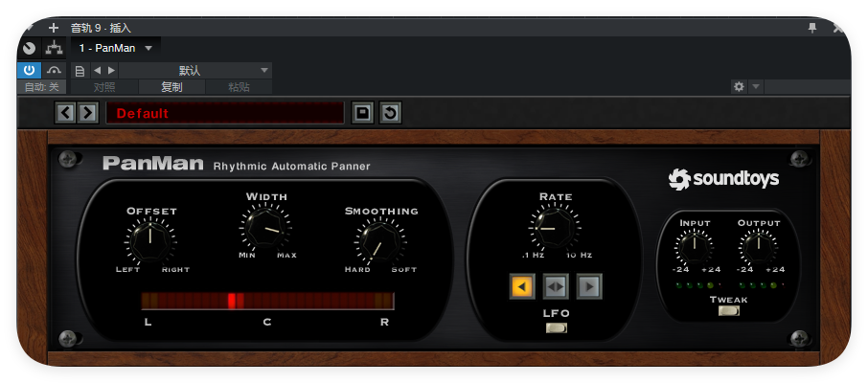Click the plus icon in title bar
This screenshot has width=868, height=383.
click(53, 28)
